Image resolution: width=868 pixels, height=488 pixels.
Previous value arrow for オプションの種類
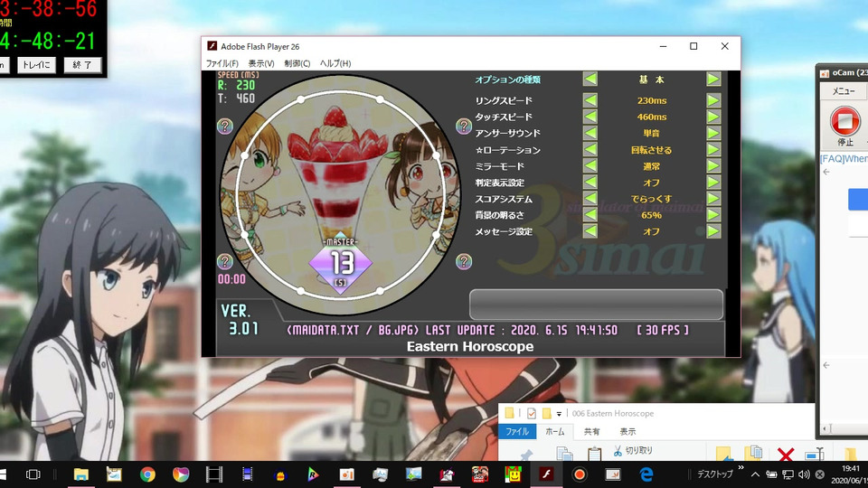(x=590, y=80)
